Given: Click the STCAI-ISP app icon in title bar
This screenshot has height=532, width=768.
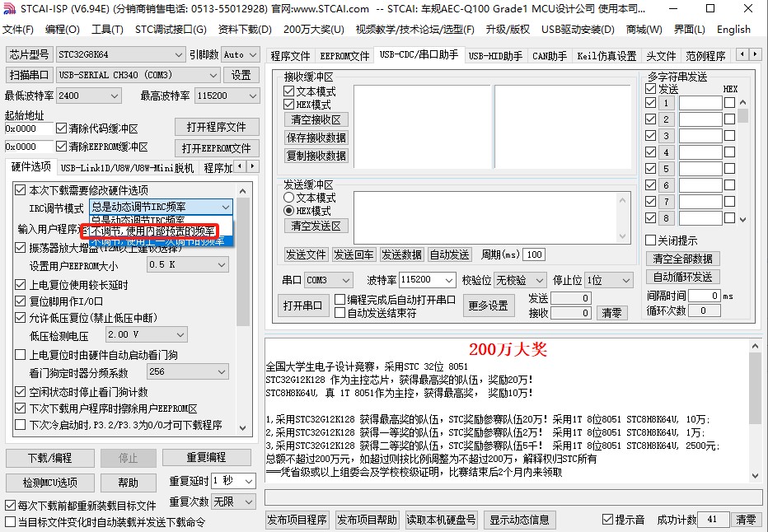Looking at the screenshot, I should pyautogui.click(x=9, y=9).
